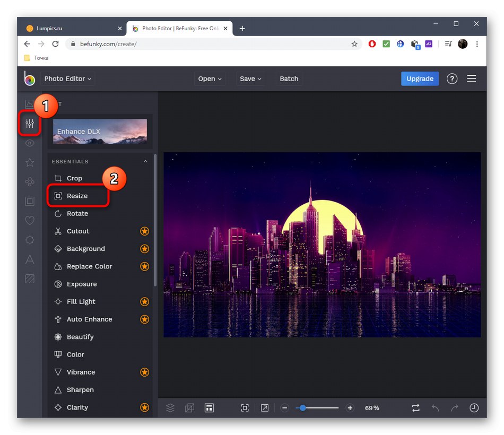The height and width of the screenshot is (435, 504).
Task: Zoom out with the minus button
Action: pyautogui.click(x=284, y=407)
